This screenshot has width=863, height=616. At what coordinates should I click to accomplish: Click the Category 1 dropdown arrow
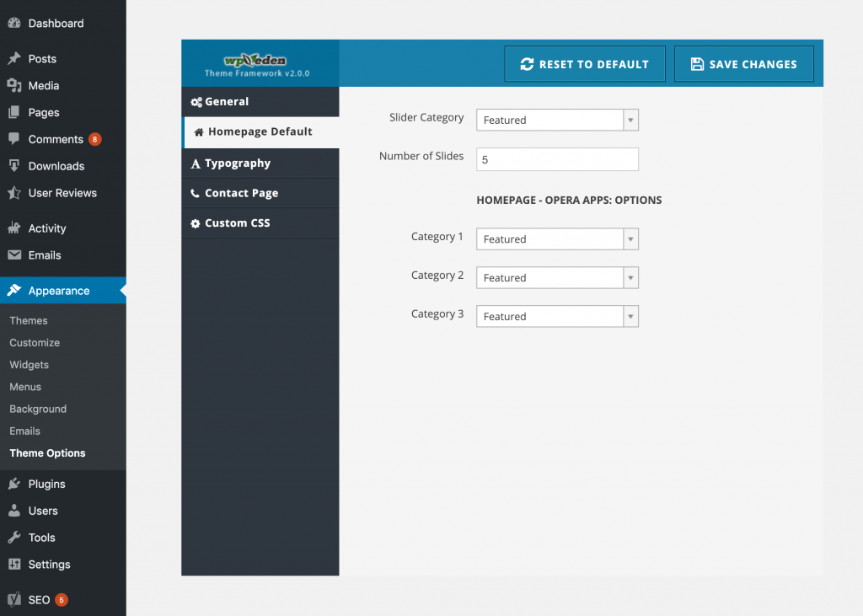coord(630,239)
